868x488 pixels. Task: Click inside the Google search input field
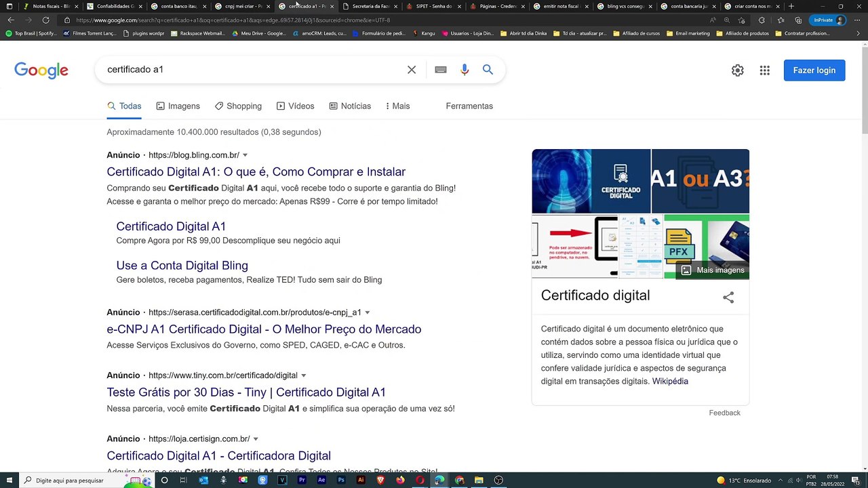(x=251, y=70)
